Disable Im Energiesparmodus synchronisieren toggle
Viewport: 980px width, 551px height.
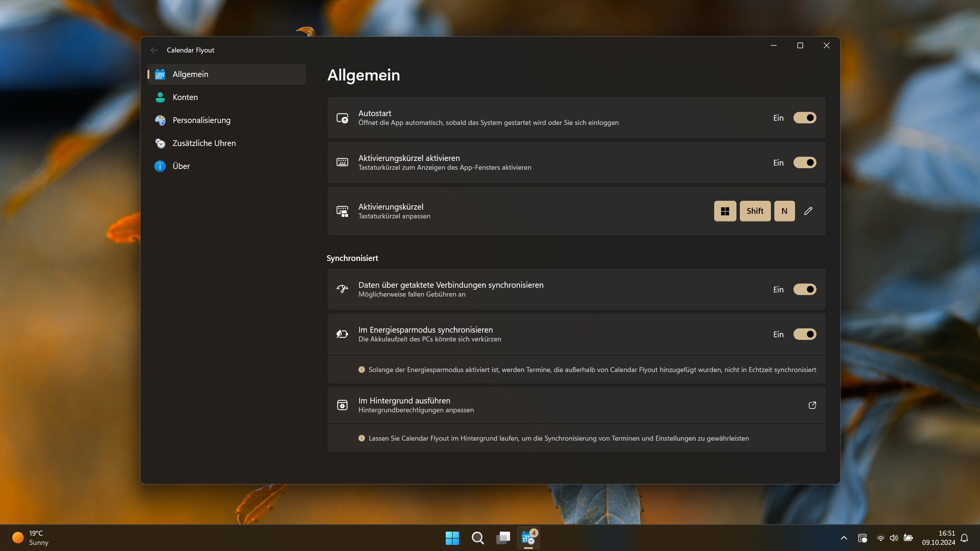805,335
